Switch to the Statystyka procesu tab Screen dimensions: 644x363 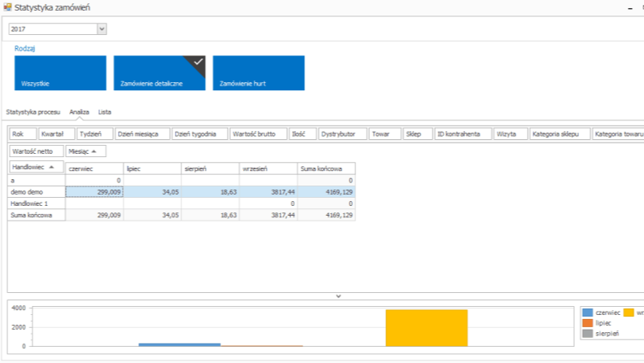33,111
